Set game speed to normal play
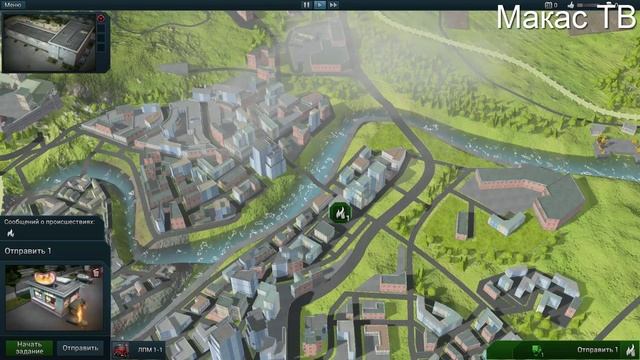 (320, 5)
